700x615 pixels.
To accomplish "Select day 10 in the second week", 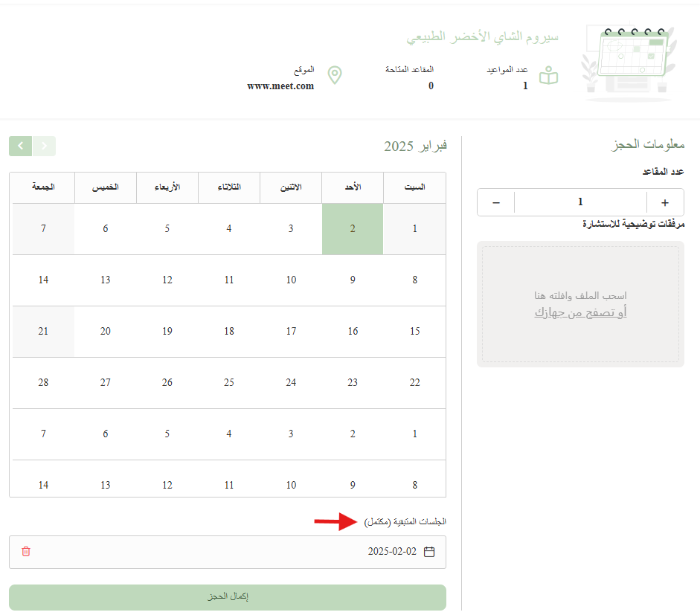I will (291, 280).
